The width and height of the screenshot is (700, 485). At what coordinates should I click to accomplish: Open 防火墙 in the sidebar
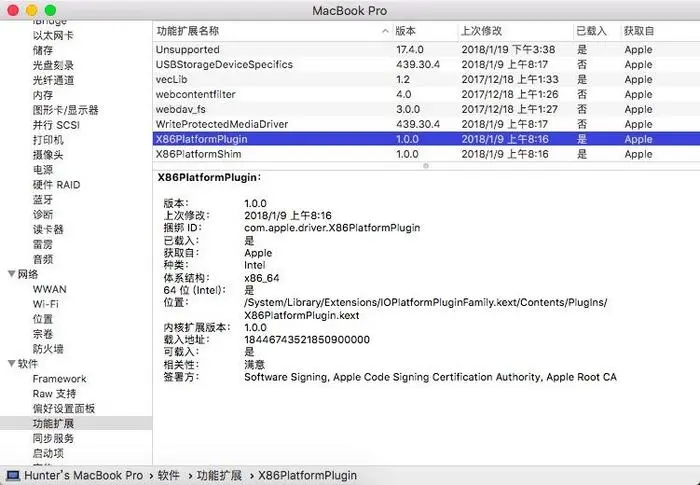(x=48, y=349)
